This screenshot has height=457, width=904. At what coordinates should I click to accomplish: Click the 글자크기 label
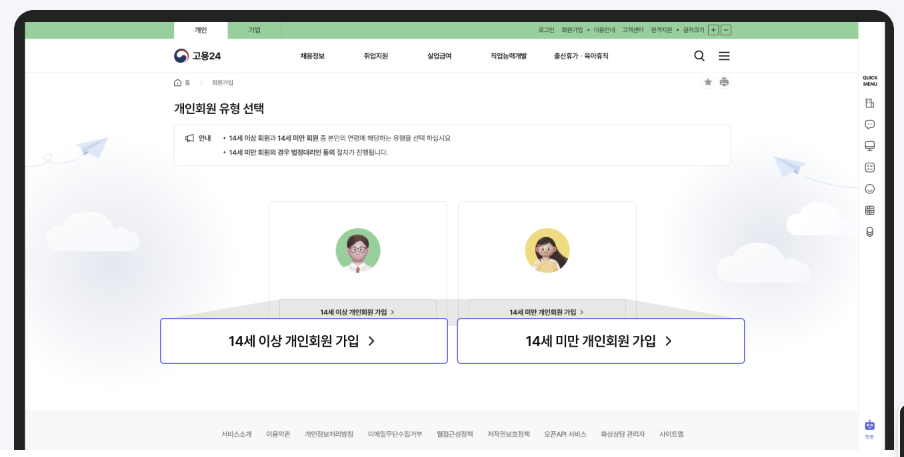point(694,30)
